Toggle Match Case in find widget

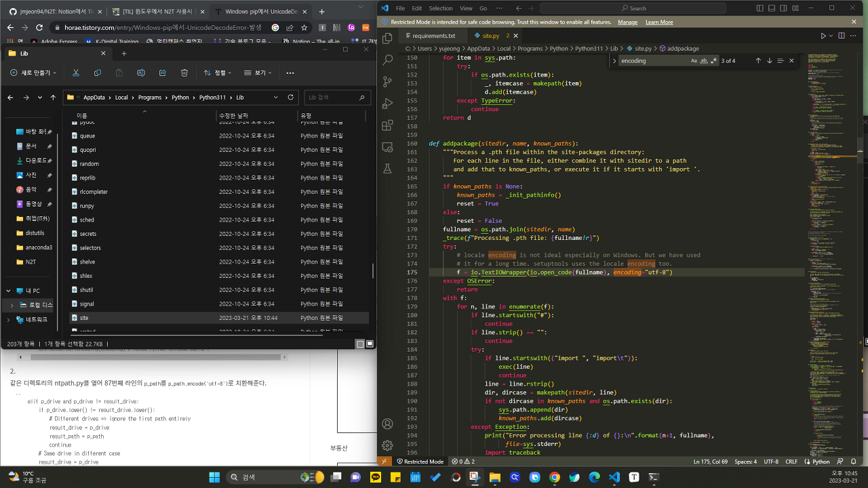694,60
